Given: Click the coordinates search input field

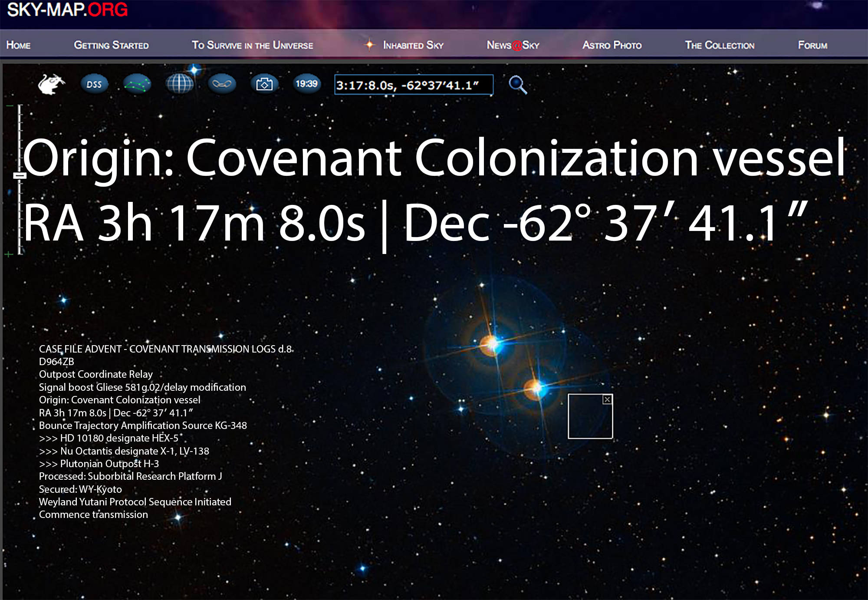Looking at the screenshot, I should coord(414,85).
